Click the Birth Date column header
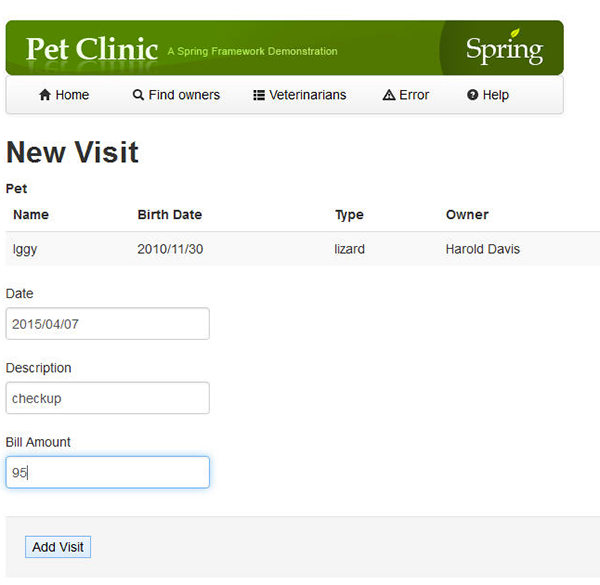This screenshot has width=600, height=585. [170, 215]
